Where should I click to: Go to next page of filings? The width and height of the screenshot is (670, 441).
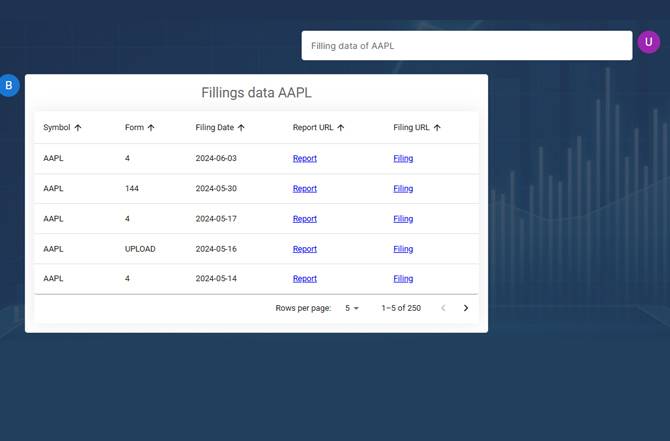point(466,308)
